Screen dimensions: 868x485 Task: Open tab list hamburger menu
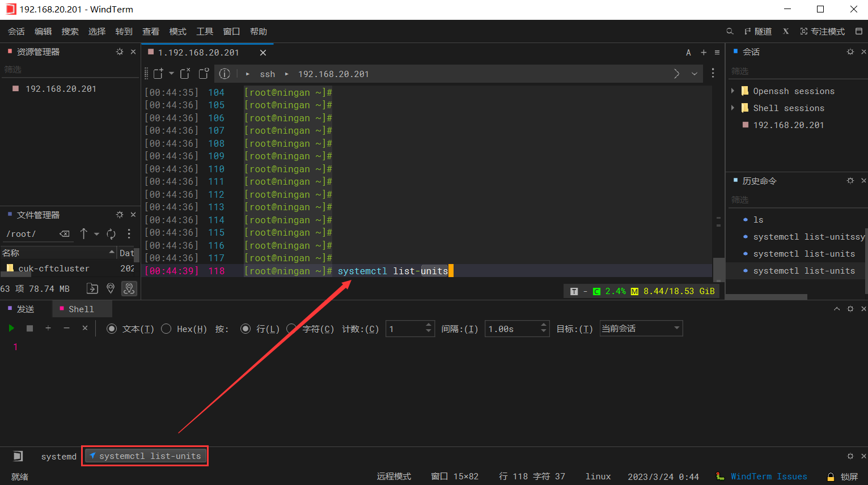click(717, 52)
